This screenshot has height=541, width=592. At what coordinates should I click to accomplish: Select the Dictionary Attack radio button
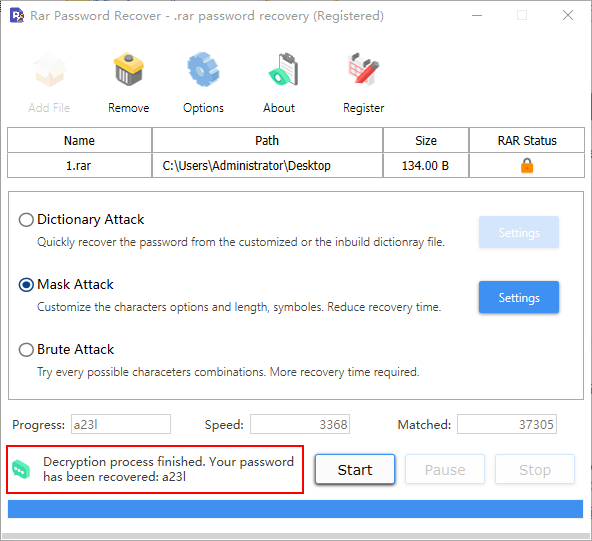(26, 220)
